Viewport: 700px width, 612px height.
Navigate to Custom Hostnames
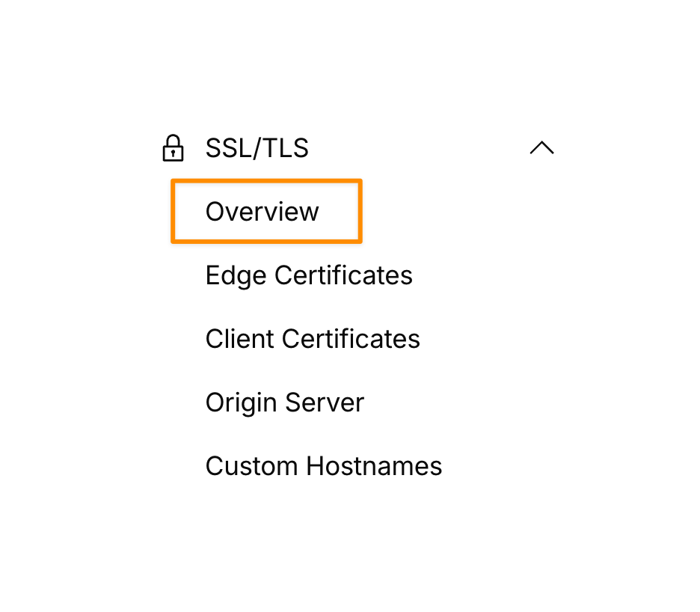coord(324,466)
